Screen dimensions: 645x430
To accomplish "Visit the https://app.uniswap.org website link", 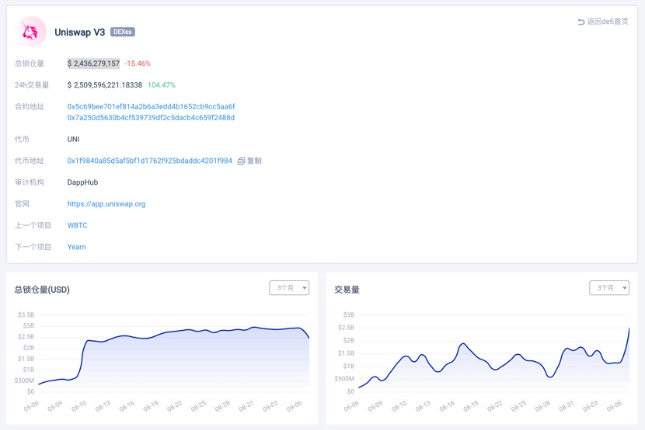I will pyautogui.click(x=106, y=204).
